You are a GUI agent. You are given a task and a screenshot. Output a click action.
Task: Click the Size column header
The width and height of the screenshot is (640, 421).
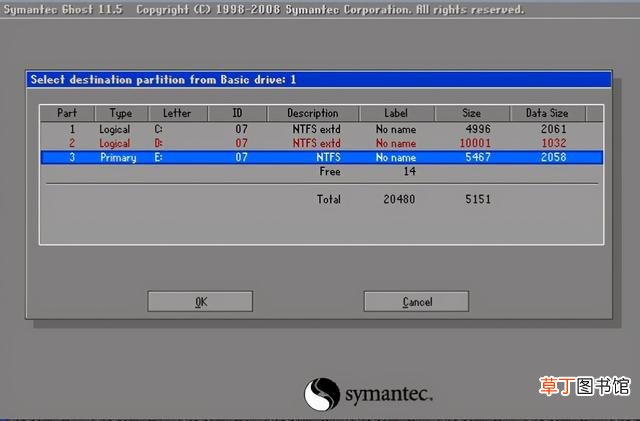pyautogui.click(x=472, y=113)
